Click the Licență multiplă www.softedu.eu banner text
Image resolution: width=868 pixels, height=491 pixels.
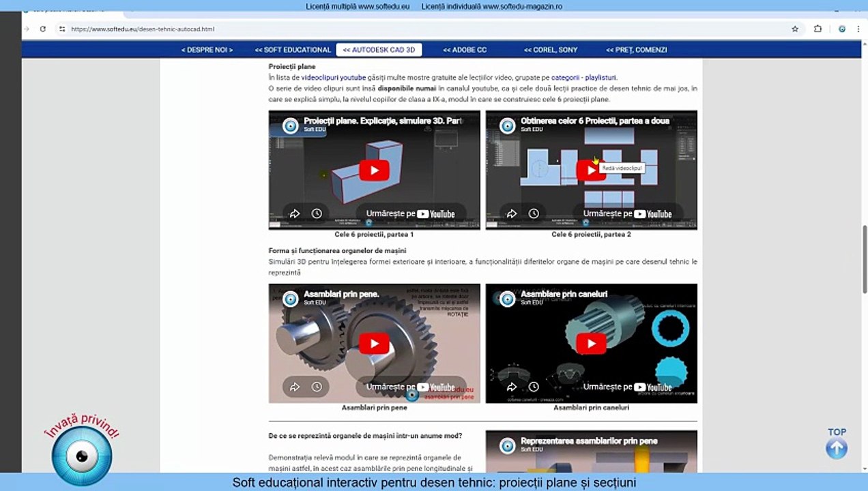click(x=357, y=7)
